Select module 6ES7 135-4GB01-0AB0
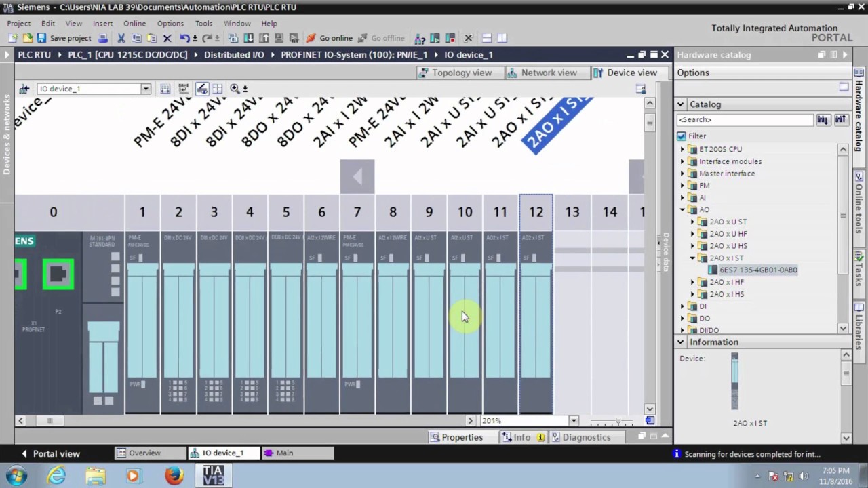The image size is (868, 488). (x=758, y=270)
